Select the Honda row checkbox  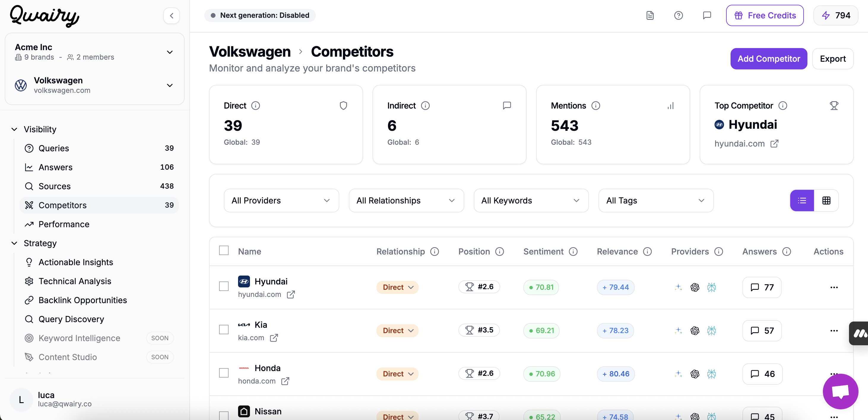click(x=224, y=373)
